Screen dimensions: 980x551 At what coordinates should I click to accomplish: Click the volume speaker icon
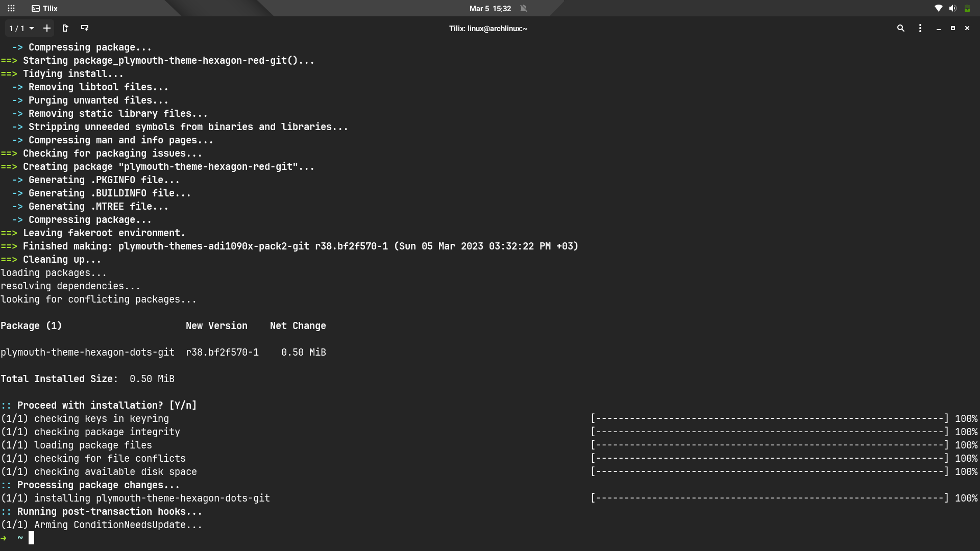pos(952,8)
